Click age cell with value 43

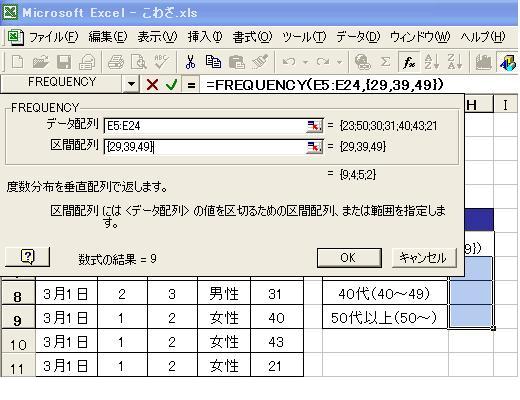click(277, 342)
